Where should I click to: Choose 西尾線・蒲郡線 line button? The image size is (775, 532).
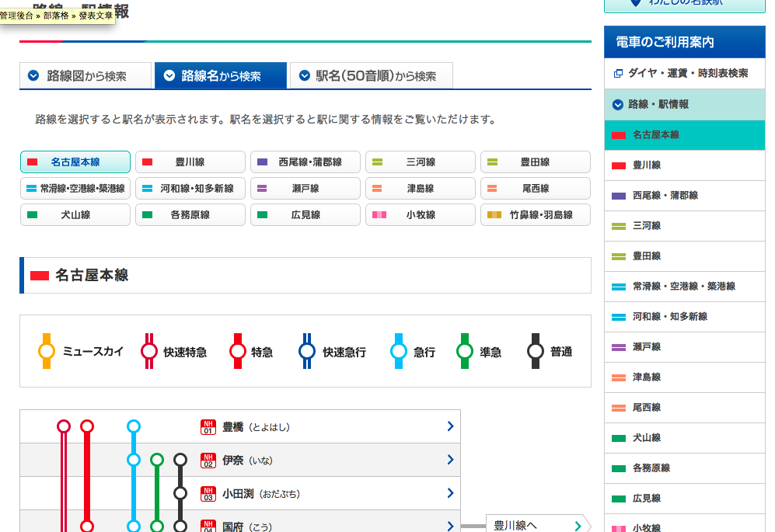305,162
